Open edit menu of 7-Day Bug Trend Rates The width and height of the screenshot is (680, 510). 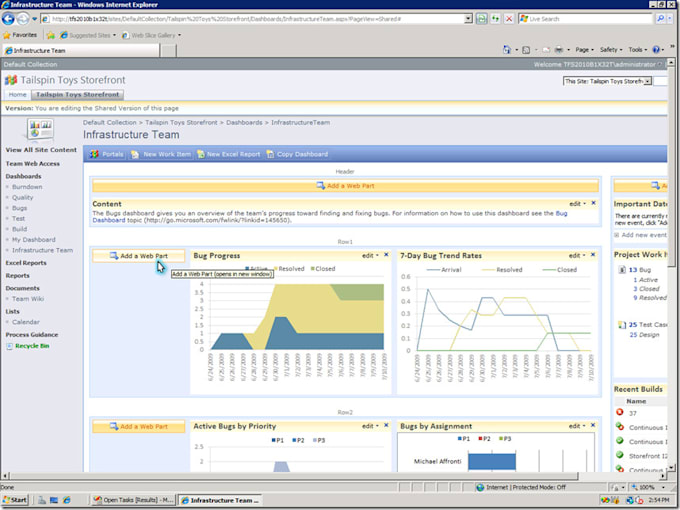tap(577, 255)
